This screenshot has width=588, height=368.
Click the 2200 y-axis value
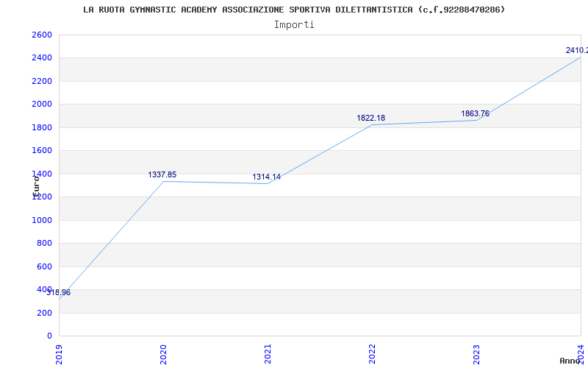coord(42,81)
